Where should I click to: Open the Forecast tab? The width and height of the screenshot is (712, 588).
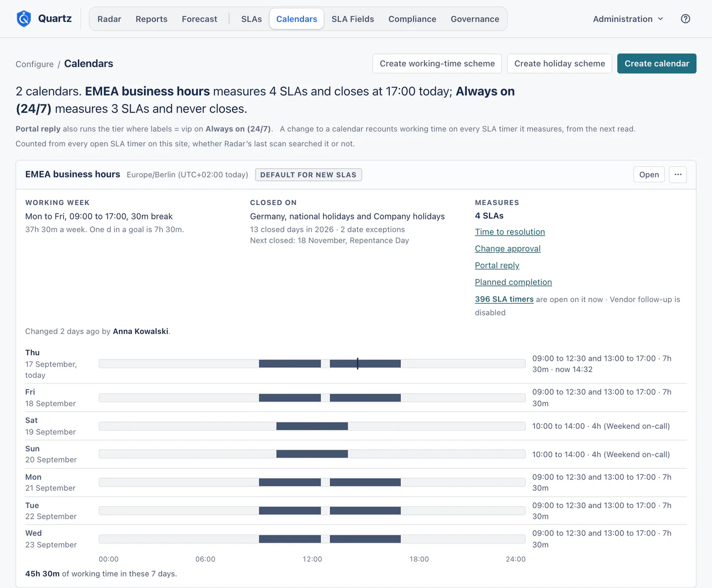tap(200, 19)
